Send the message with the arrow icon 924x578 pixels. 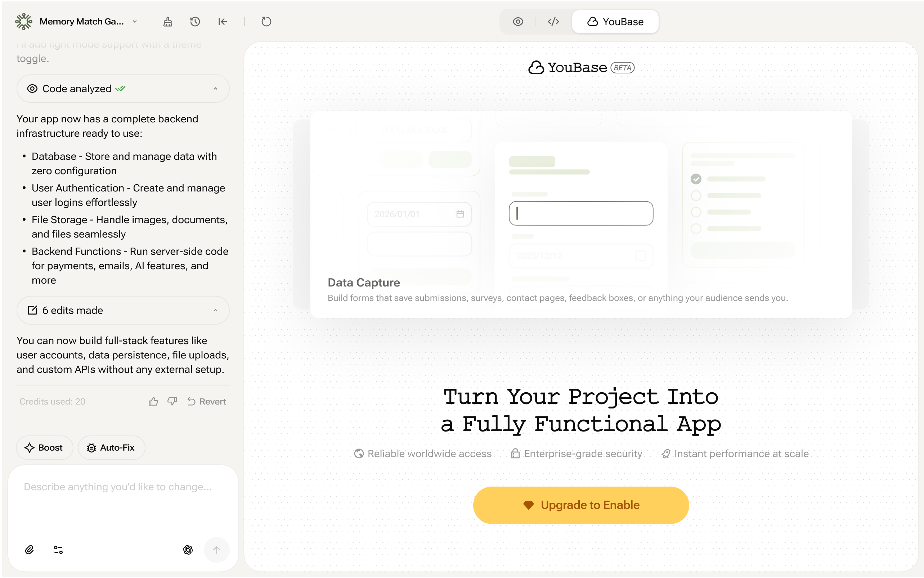[x=217, y=550]
